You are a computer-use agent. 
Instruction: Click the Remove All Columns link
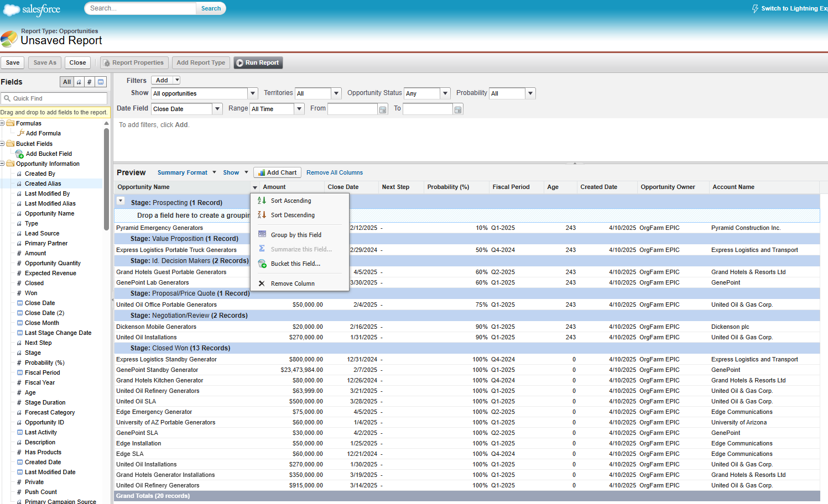334,172
